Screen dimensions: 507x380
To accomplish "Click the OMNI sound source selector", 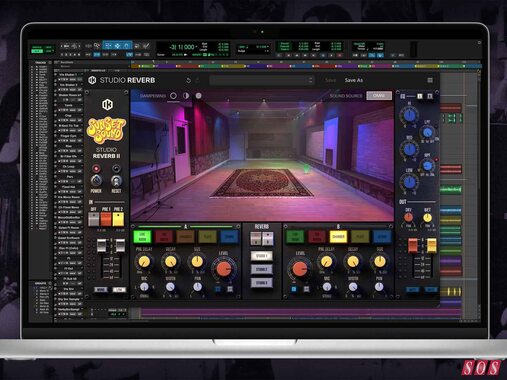I will click(x=379, y=96).
